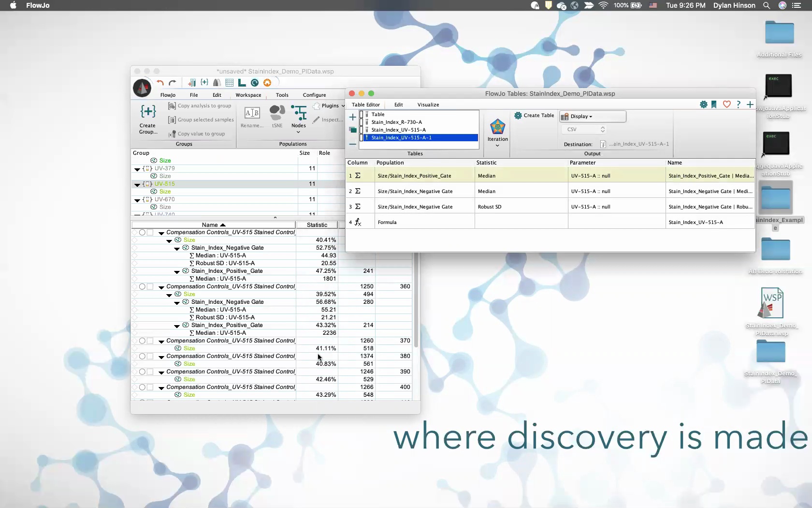Open the Table Editor grid icon
The image size is (812, 508).
[230, 83]
